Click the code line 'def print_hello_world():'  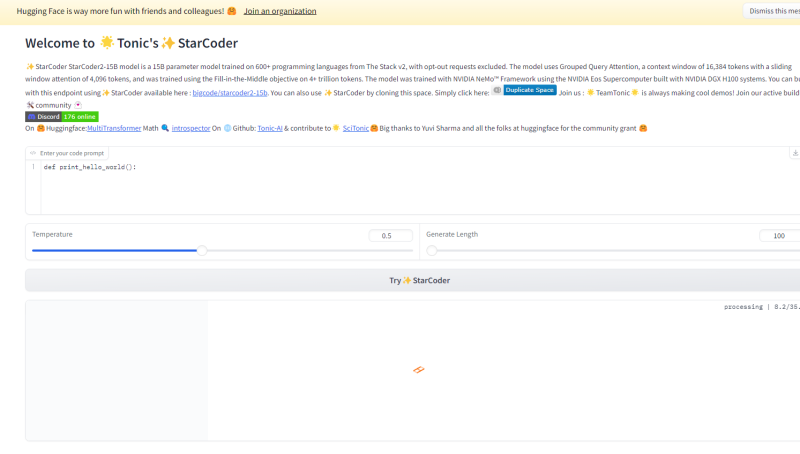click(x=90, y=167)
